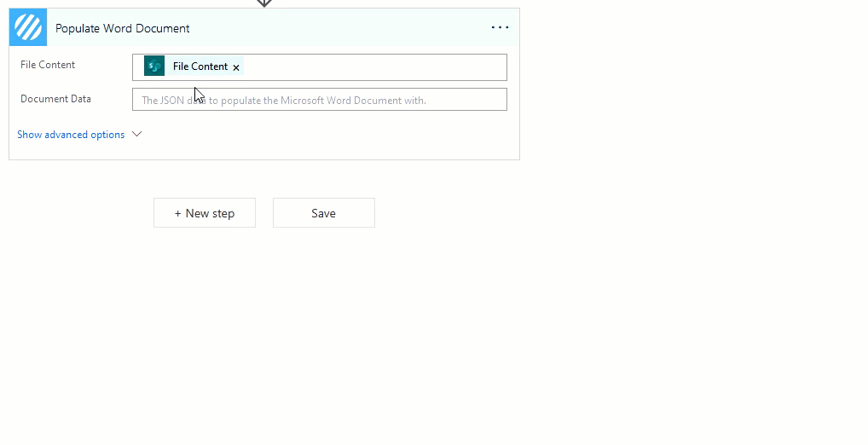Select the File Content dynamic token

click(x=194, y=66)
